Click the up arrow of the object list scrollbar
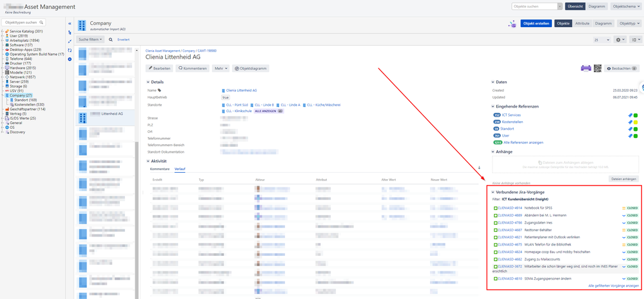 pos(137,50)
